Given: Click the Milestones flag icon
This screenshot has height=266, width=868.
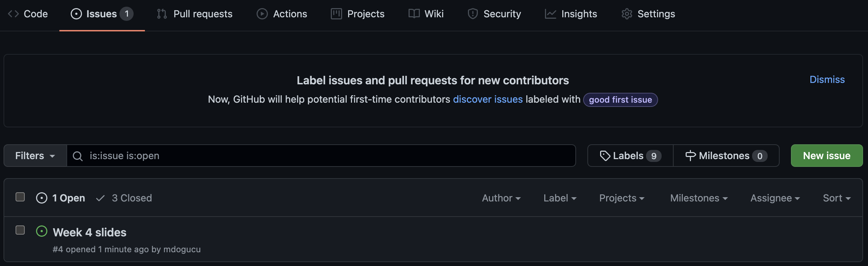Looking at the screenshot, I should pos(690,155).
